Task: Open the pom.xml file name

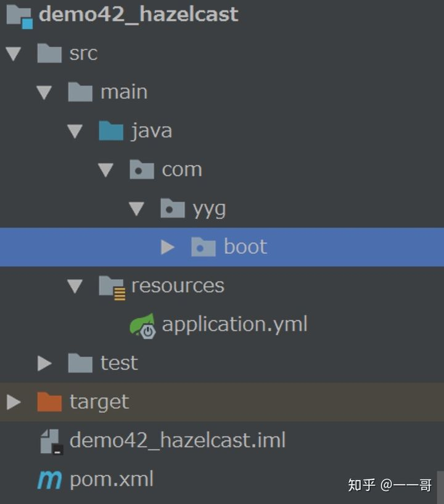Action: (112, 479)
